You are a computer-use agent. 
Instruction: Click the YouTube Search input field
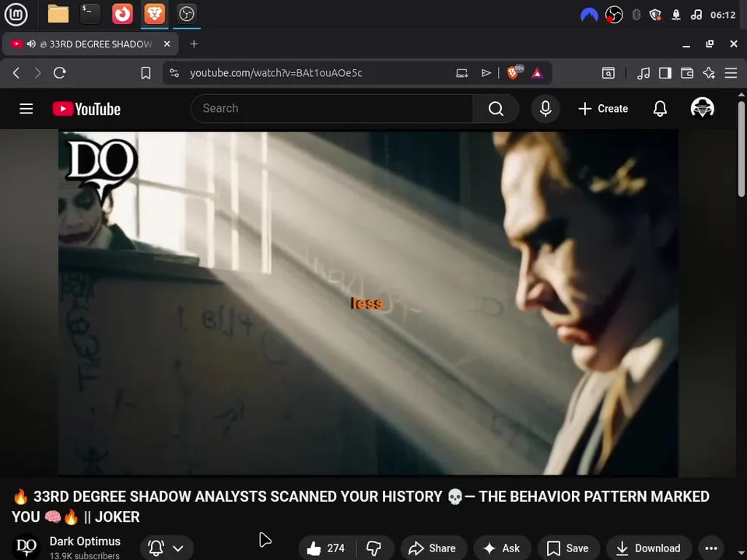[331, 109]
